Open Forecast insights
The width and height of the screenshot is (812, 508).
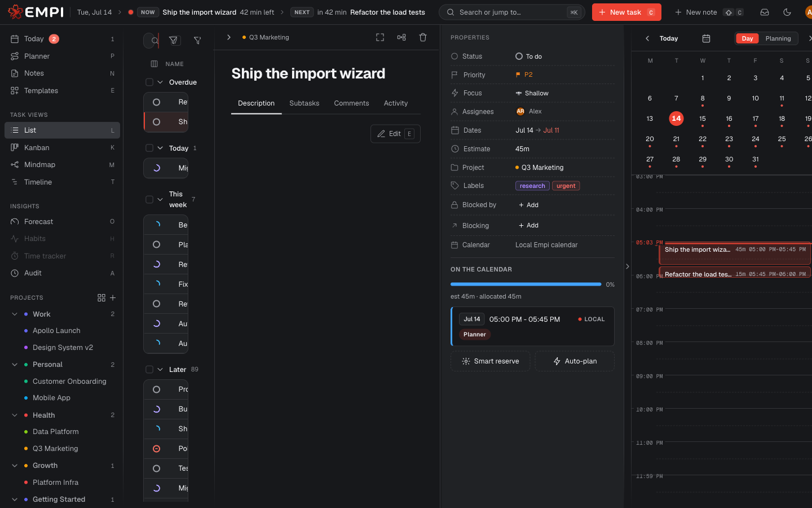[62, 221]
